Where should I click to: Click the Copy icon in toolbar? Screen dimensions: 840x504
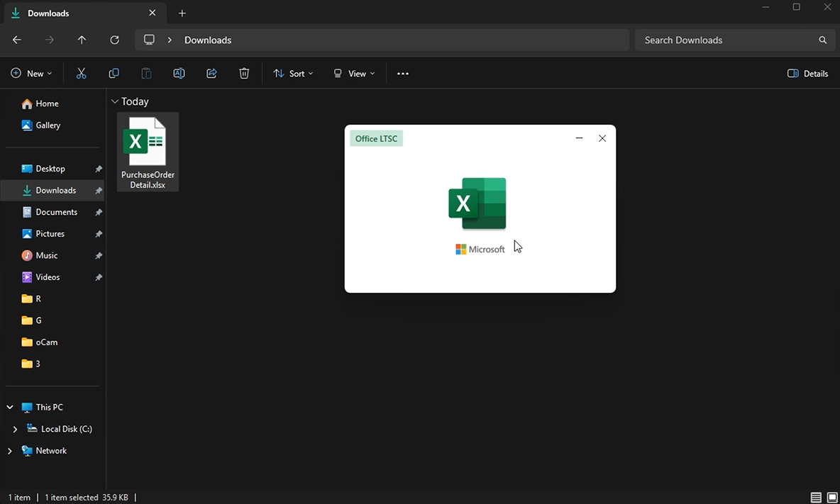[x=114, y=74]
